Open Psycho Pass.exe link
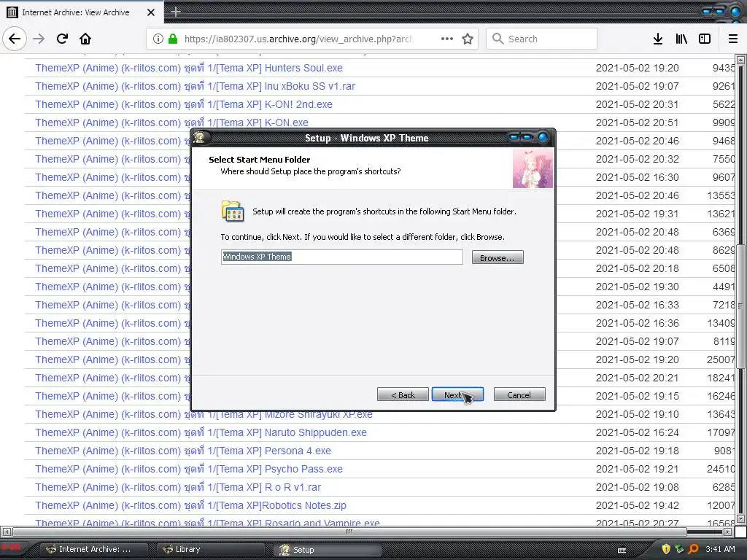 (189, 469)
